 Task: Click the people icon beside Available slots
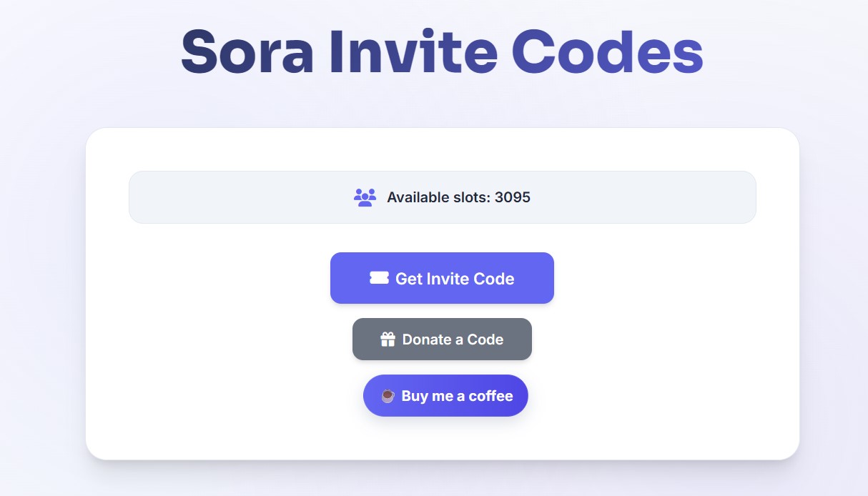point(365,197)
